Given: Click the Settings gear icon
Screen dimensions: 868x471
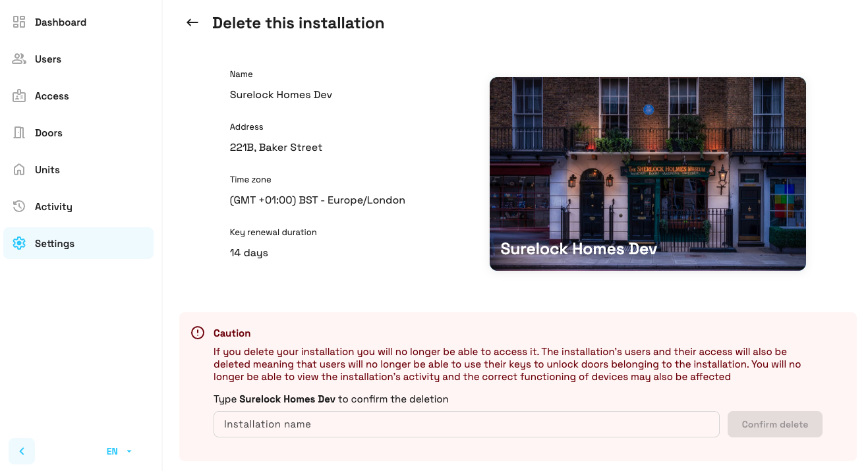Looking at the screenshot, I should (19, 244).
